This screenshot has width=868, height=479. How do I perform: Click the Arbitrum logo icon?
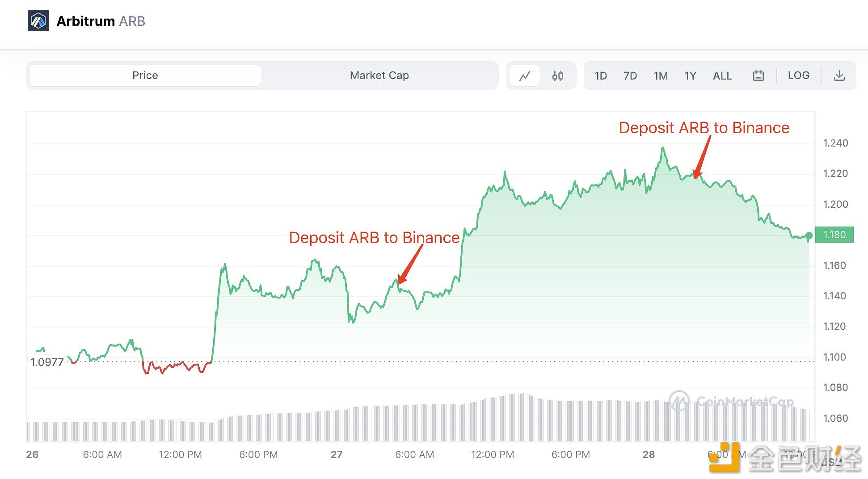pyautogui.click(x=38, y=21)
